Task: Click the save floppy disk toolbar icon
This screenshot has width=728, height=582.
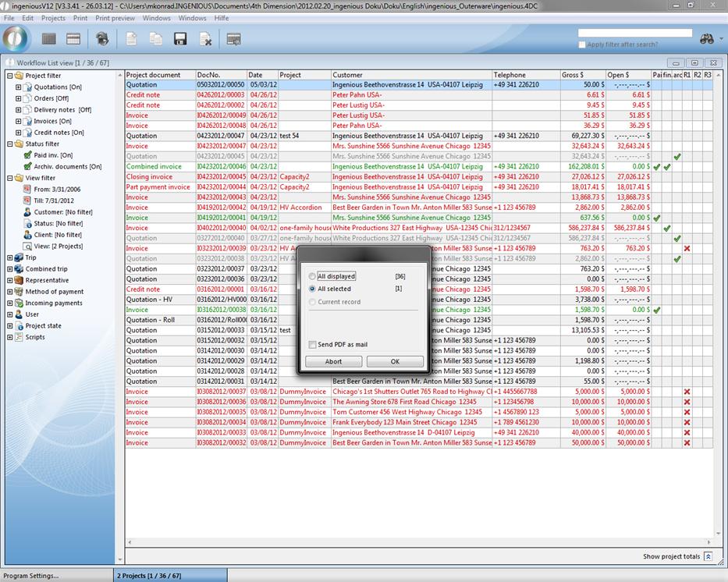Action: click(x=180, y=39)
